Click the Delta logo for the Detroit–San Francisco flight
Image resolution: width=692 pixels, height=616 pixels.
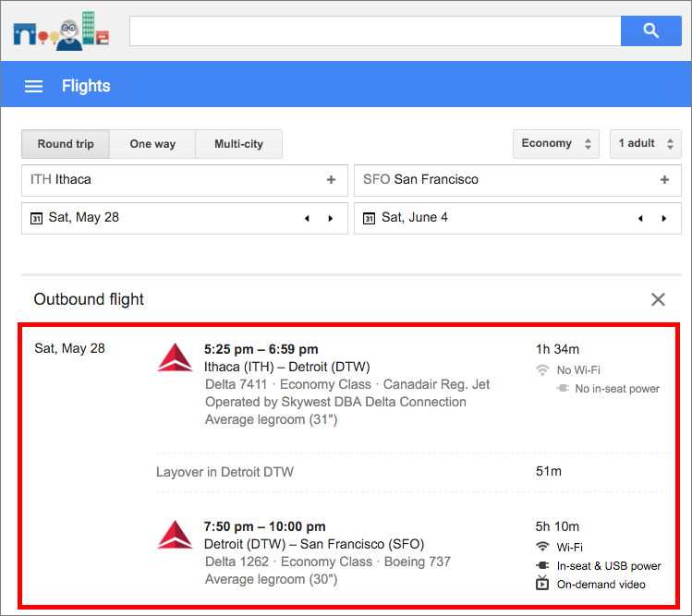(176, 535)
